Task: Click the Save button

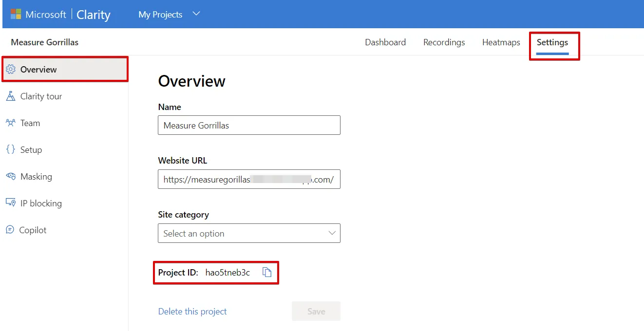Action: (x=316, y=312)
